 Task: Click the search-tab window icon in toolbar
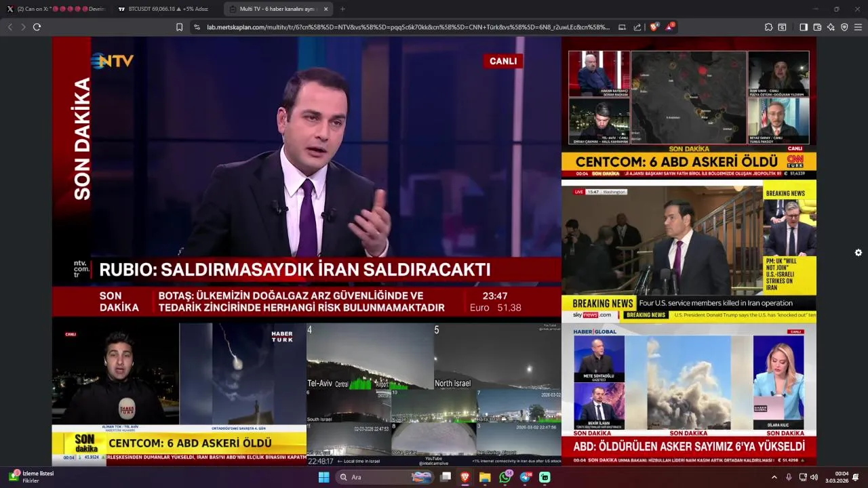tap(782, 27)
